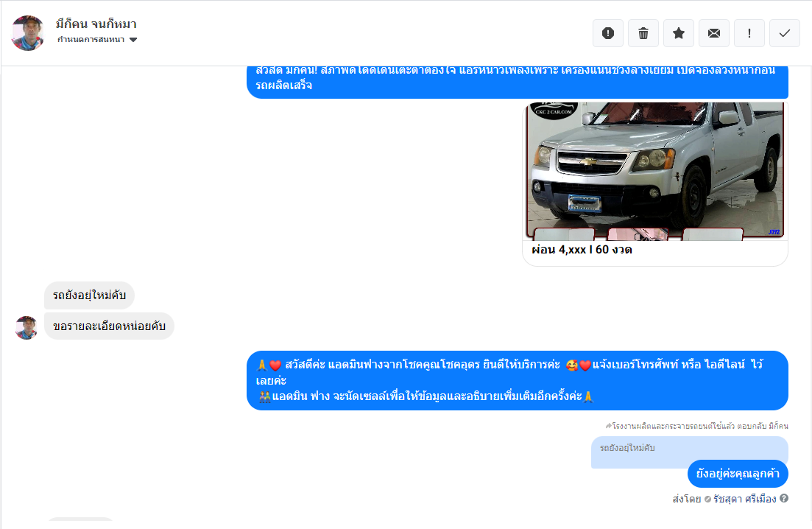Open help question-mark icon beside รัชสุดา ศรีเมือง
The image size is (812, 529).
point(784,499)
